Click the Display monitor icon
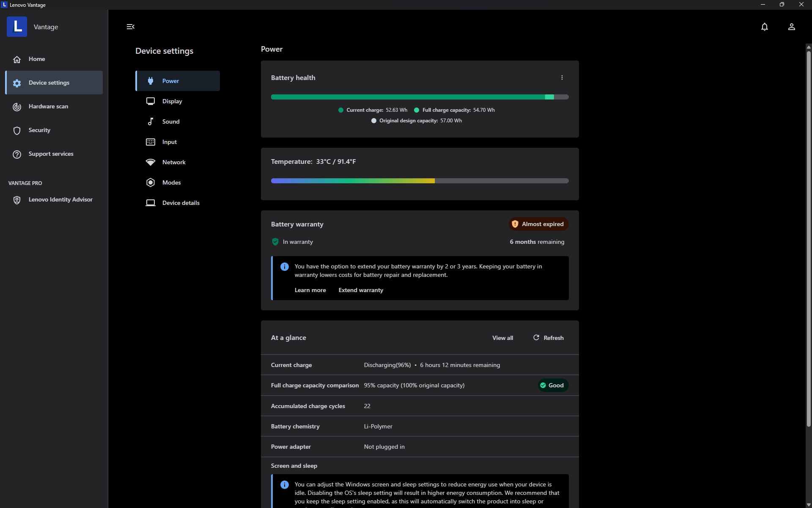Viewport: 812px width, 508px height. (x=151, y=101)
